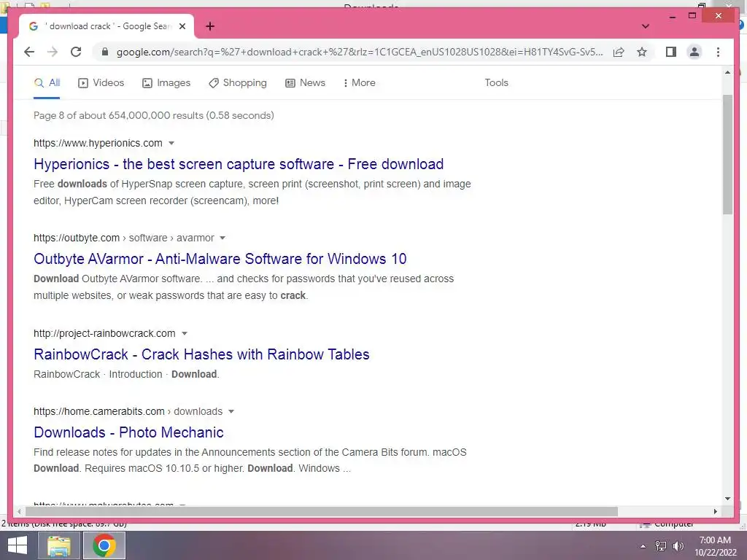Open the Chrome profile menu
Screen dimensions: 747x560
[x=694, y=52]
